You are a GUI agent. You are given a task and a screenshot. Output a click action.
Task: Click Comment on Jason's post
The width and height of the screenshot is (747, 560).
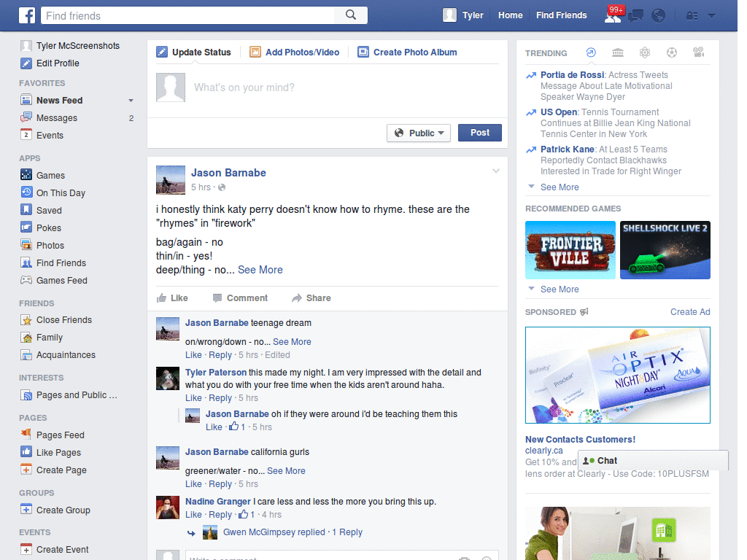(240, 298)
